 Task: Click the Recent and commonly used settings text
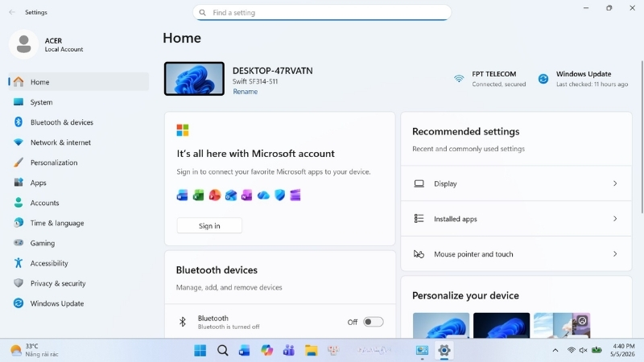coord(469,149)
